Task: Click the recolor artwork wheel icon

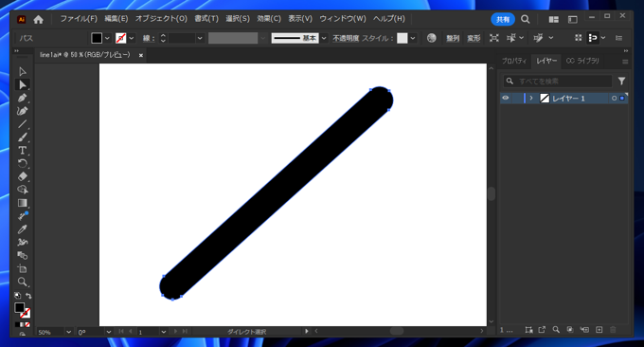Action: tap(431, 38)
